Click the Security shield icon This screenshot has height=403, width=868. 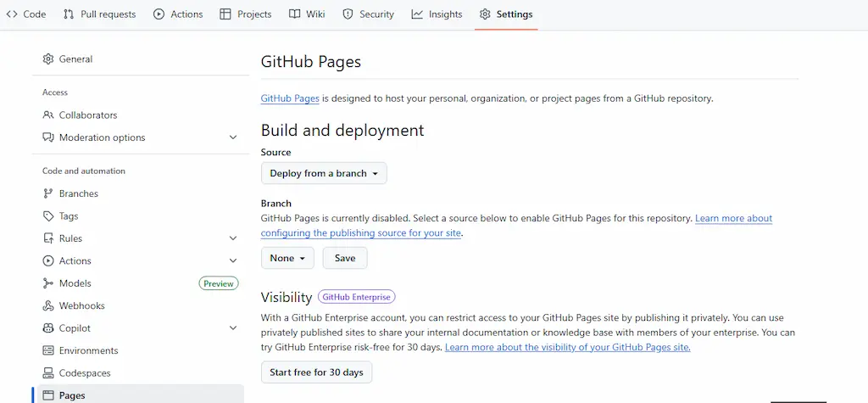point(348,14)
